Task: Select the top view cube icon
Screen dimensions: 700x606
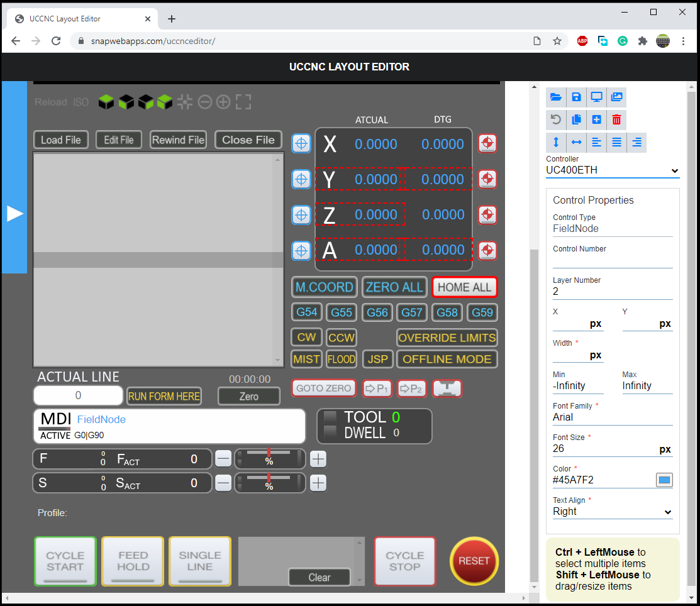Action: tap(106, 102)
